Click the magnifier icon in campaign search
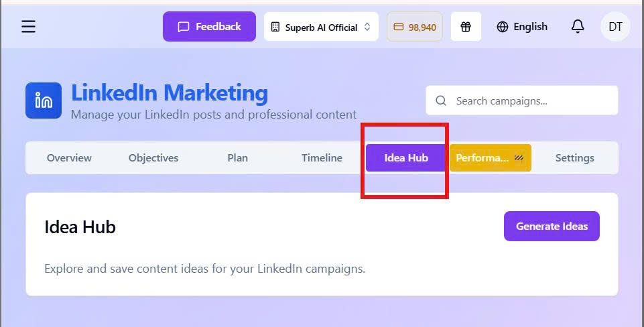The image size is (644, 327). pos(441,101)
